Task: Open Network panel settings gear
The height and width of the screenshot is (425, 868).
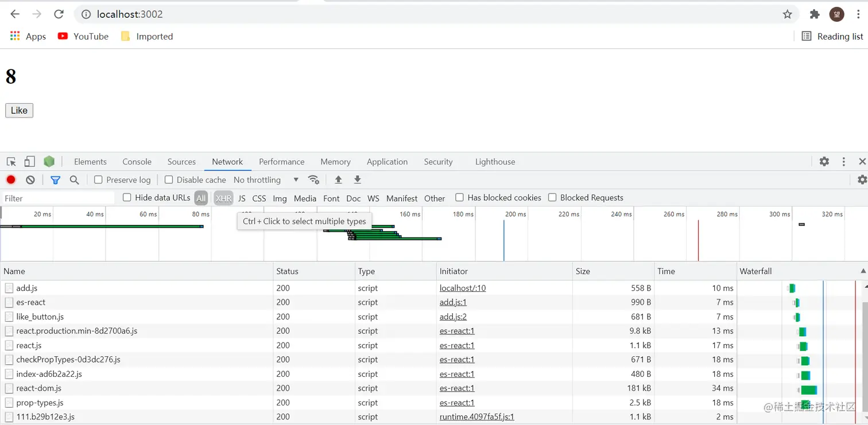Action: coord(862,180)
